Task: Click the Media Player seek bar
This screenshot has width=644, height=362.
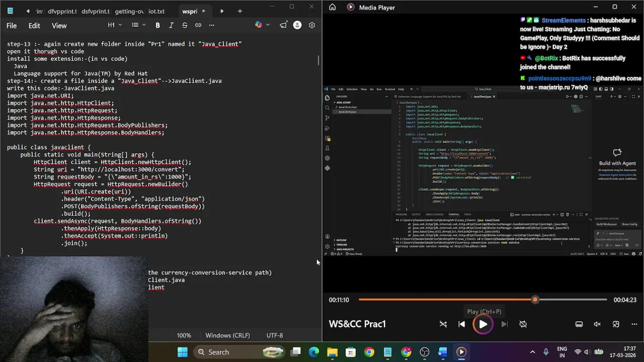Action: [482, 300]
